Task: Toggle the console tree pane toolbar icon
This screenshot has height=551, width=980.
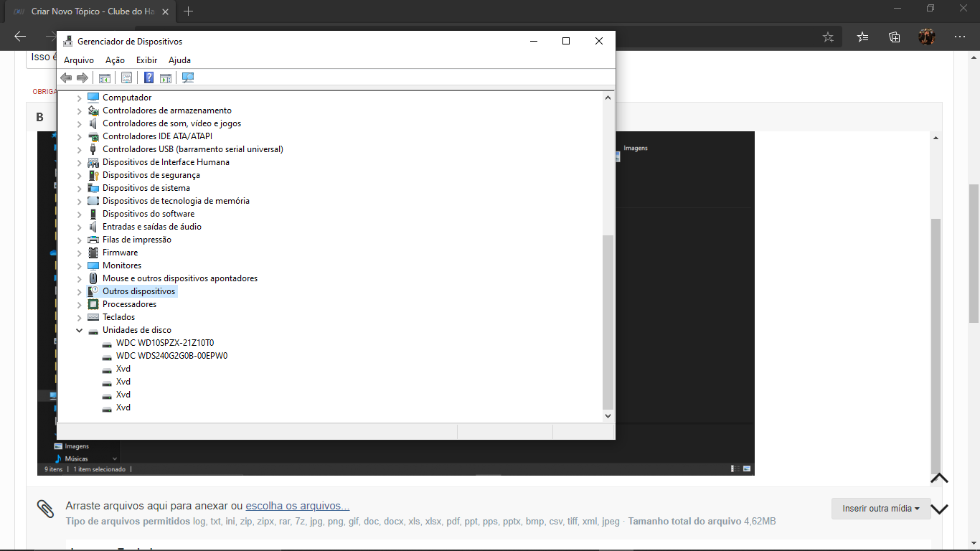Action: [105, 78]
